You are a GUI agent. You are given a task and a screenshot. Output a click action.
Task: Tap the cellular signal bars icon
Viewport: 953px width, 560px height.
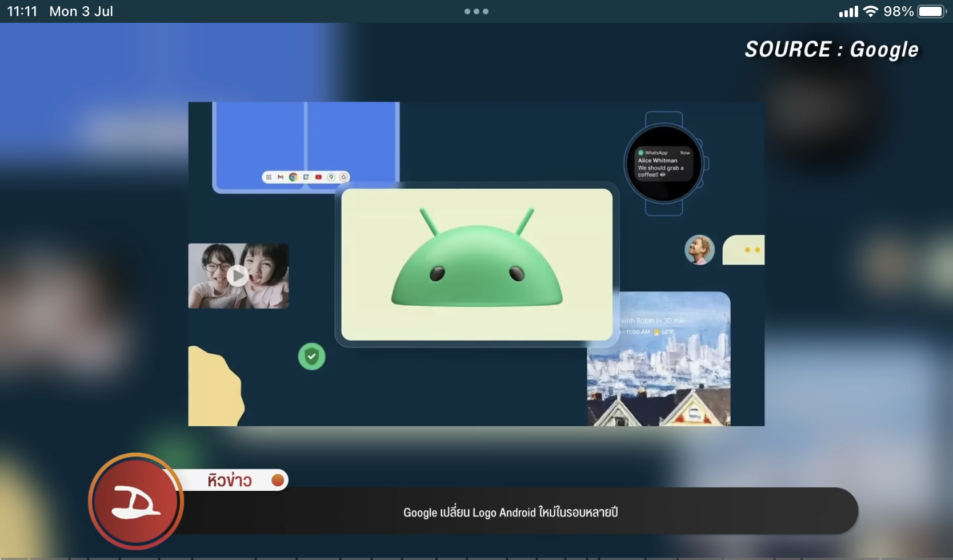(848, 11)
